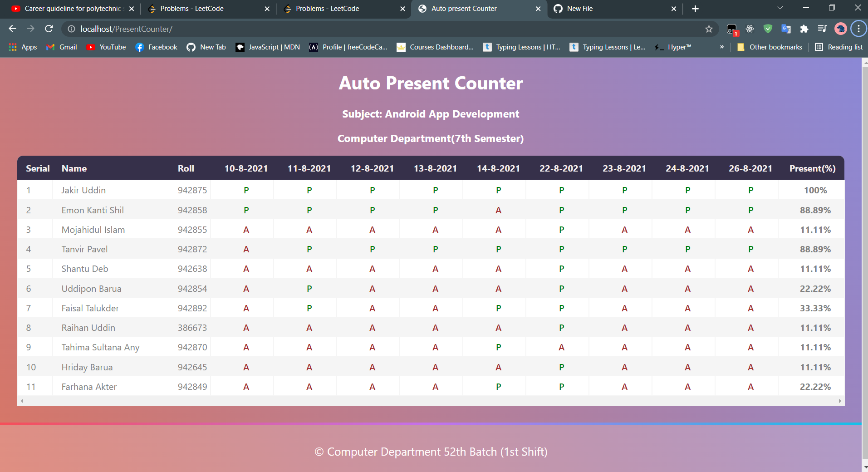
Task: Click Faisal Talukder's 33.33% value
Action: pos(815,308)
